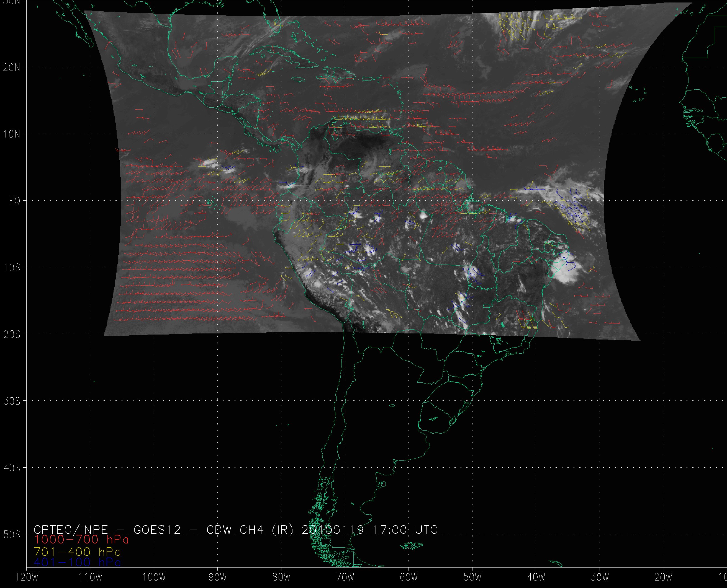
Task: Click the yellow 701-400 hPa legend label
Action: point(77,552)
